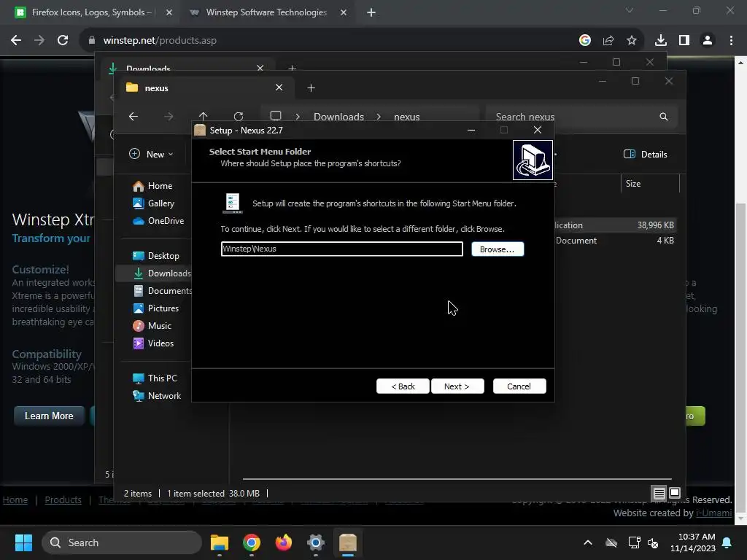Click Chrome back arrow

[x=16, y=41]
